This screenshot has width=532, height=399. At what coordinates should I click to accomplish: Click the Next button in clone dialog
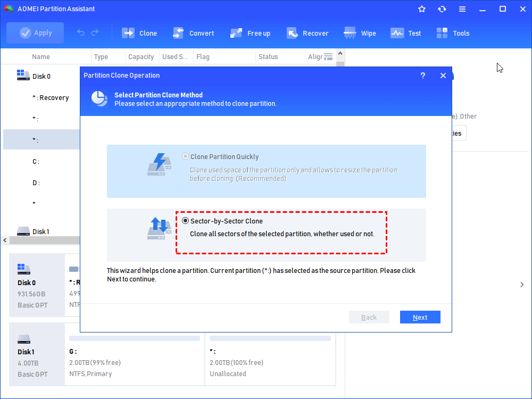click(x=420, y=317)
